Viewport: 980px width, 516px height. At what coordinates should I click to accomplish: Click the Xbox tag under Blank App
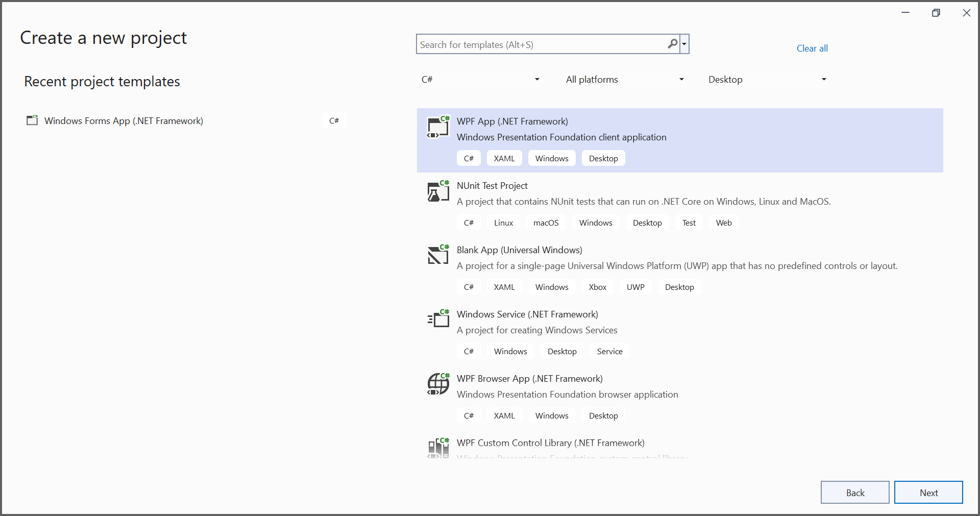(597, 287)
